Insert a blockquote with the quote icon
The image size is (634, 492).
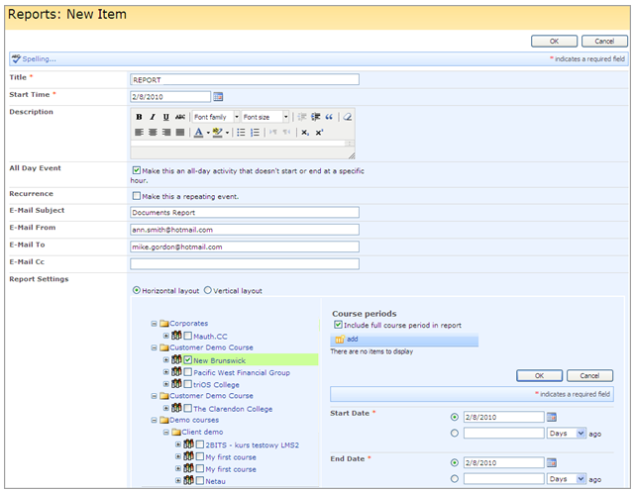pyautogui.click(x=329, y=117)
